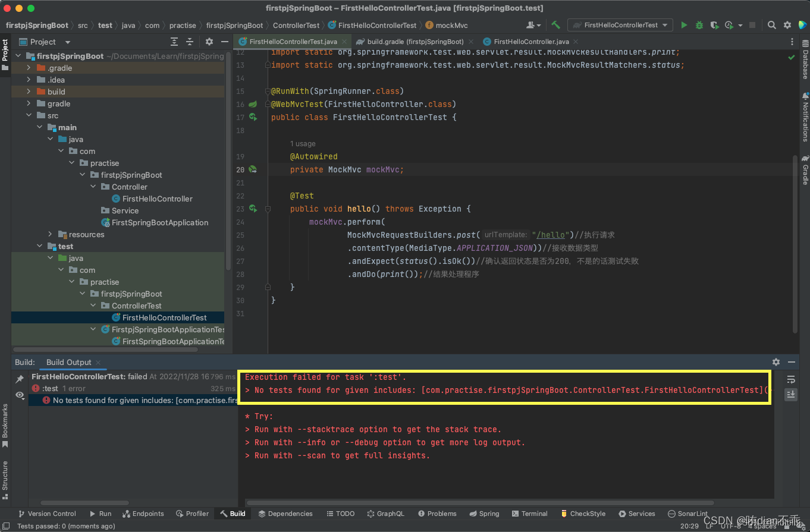The image size is (810, 532).
Task: Click run gutter icon beside class declaration
Action: [x=253, y=117]
